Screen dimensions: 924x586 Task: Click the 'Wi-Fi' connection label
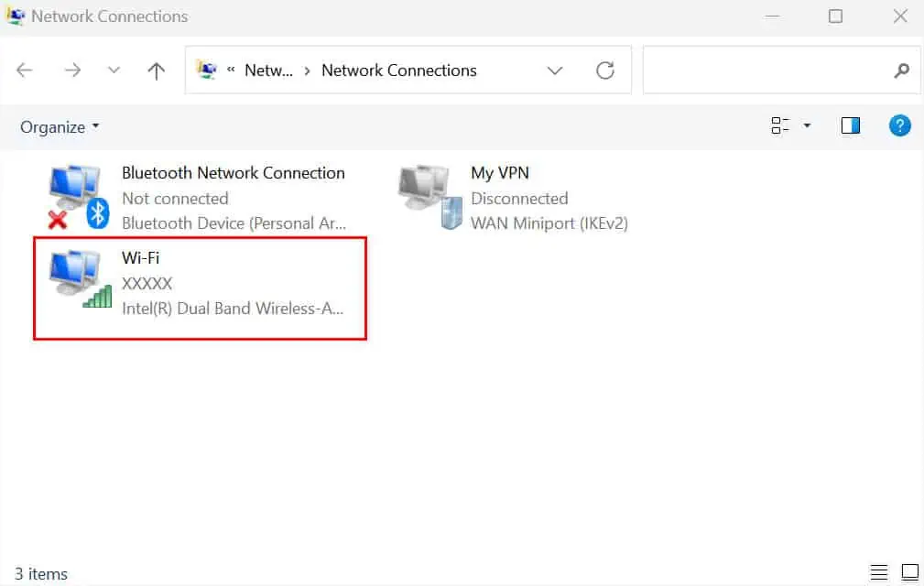coord(140,258)
